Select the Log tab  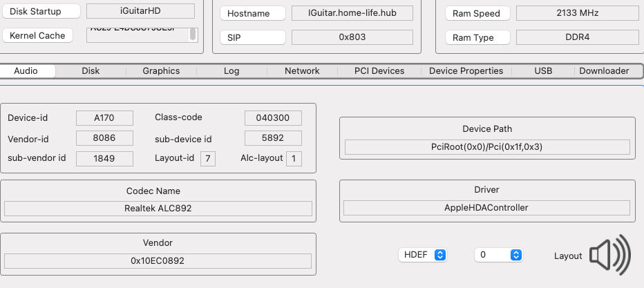pyautogui.click(x=231, y=71)
